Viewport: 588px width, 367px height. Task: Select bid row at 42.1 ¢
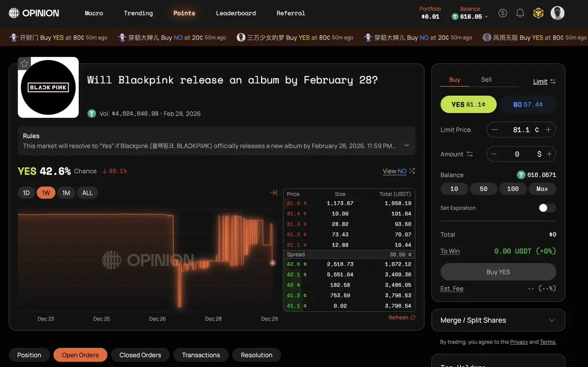pos(349,274)
